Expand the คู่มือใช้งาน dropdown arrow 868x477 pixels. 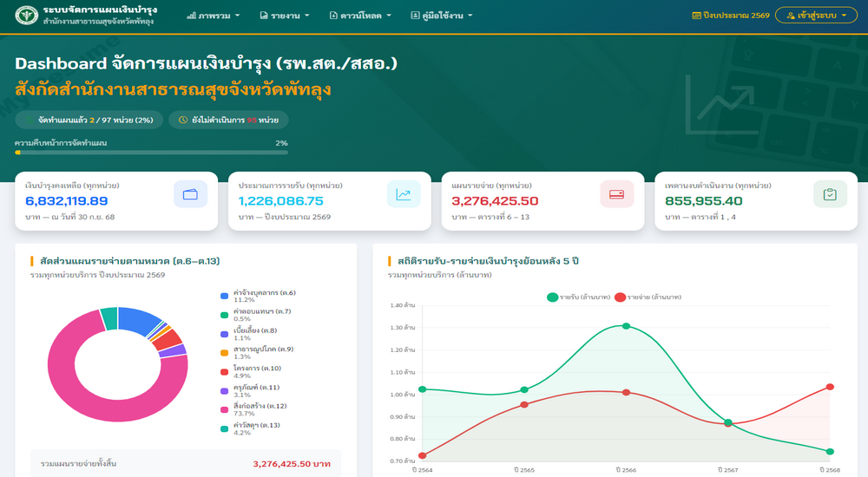pyautogui.click(x=470, y=16)
